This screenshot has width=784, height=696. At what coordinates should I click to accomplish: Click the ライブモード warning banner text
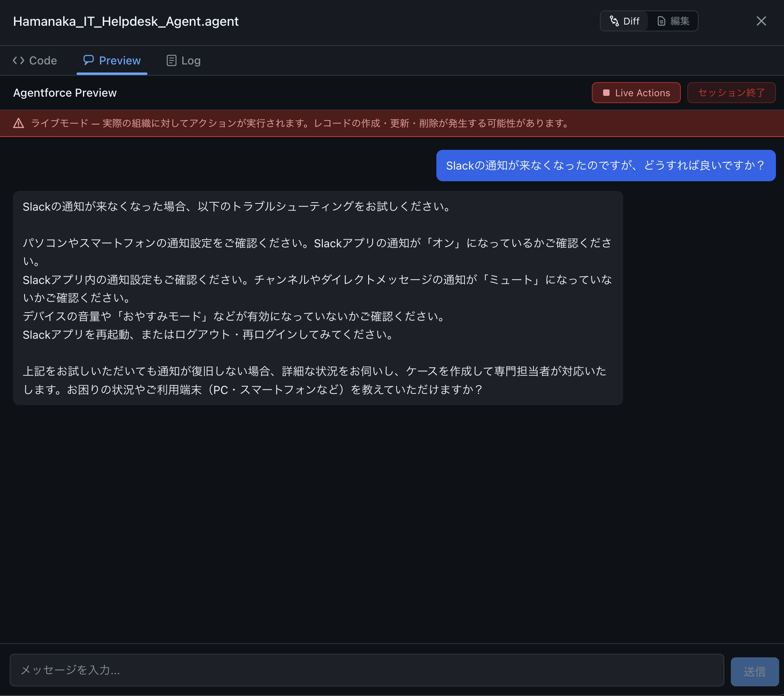point(300,123)
